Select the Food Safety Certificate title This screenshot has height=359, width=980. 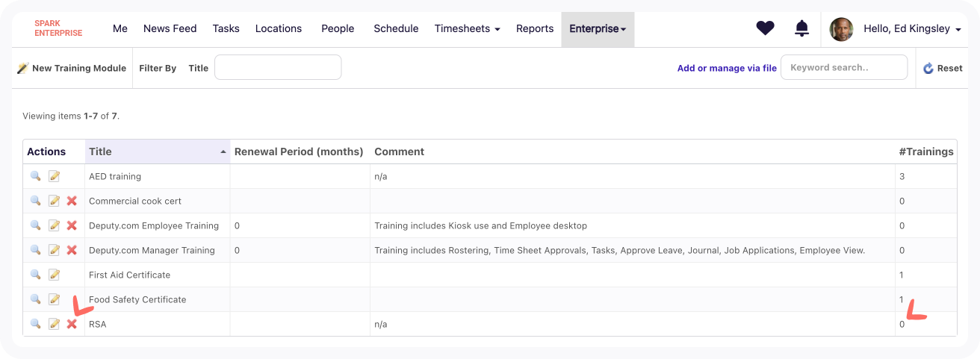137,299
